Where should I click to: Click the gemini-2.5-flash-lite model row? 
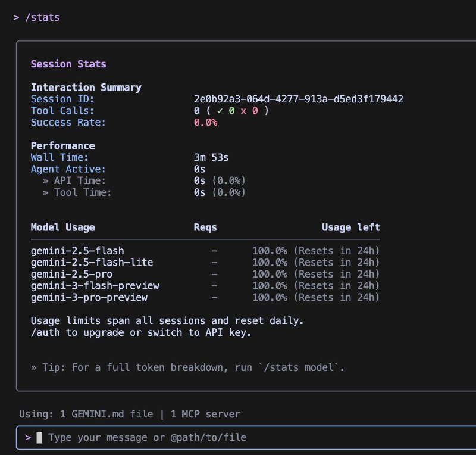pos(92,262)
